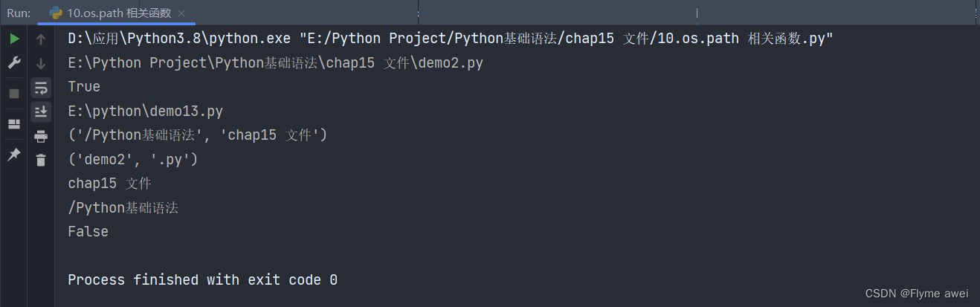
Task: Close the 10.os.path 相关函数 tab
Action: pos(182,13)
